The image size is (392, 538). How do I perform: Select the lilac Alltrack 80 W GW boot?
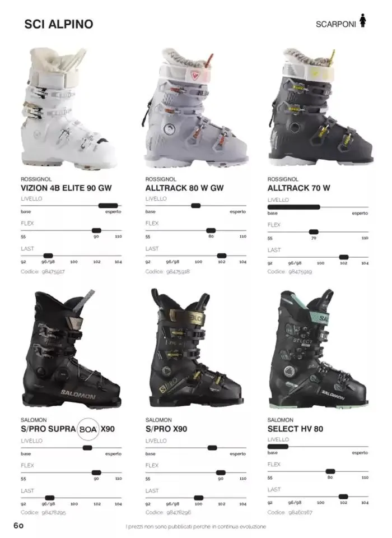(194, 107)
